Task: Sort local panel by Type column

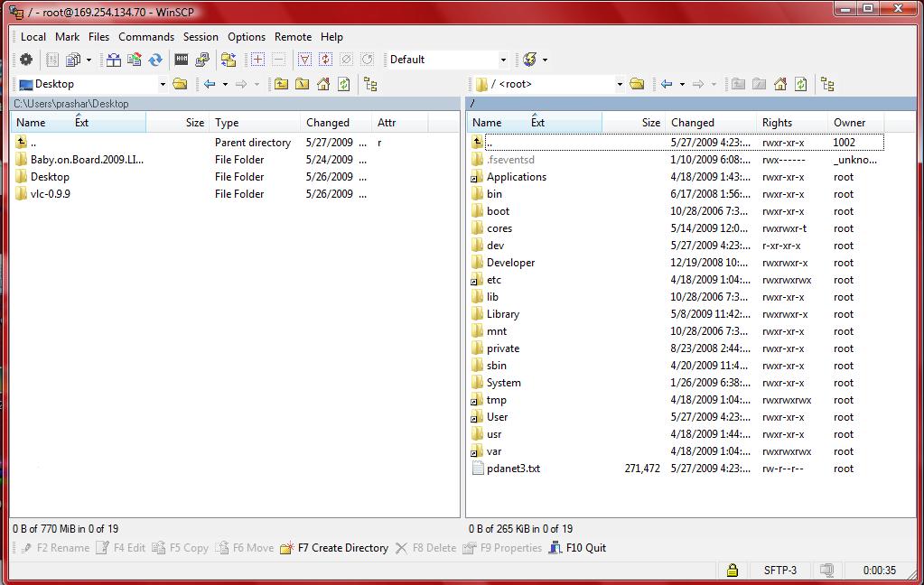Action: coord(255,123)
